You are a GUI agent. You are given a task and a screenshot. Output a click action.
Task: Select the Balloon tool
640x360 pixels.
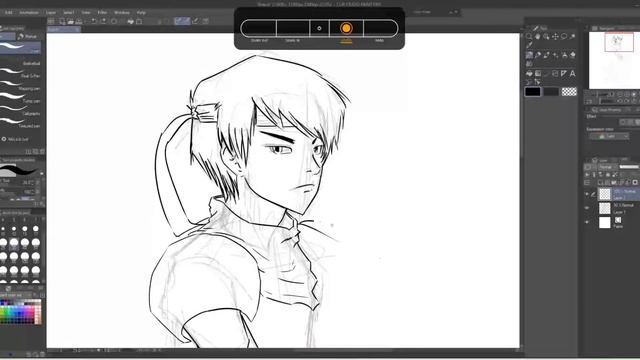[x=529, y=82]
